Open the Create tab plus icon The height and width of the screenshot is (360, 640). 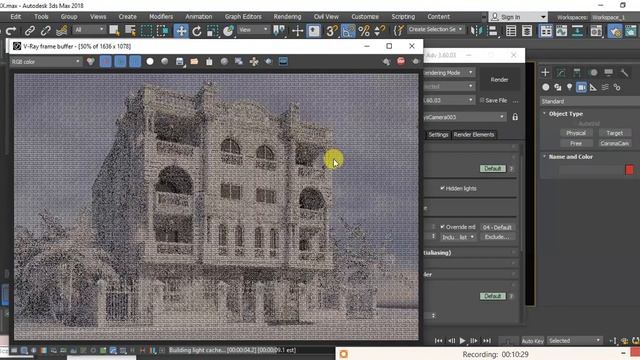[545, 73]
